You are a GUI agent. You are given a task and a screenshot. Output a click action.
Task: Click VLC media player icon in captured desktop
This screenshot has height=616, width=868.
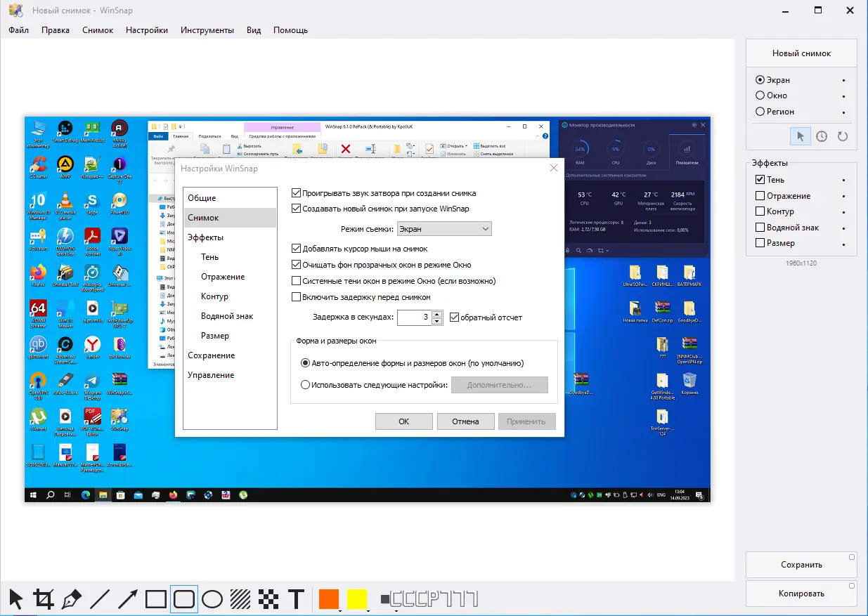click(x=65, y=202)
